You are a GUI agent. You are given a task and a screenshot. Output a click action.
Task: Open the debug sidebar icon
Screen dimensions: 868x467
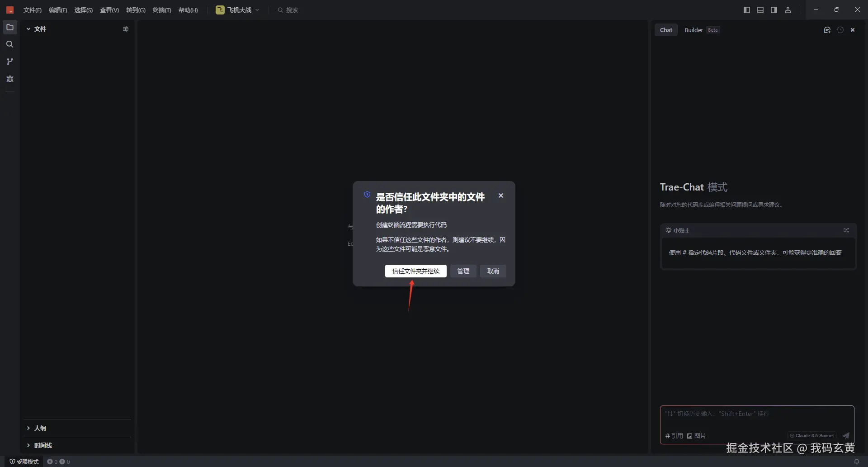(x=9, y=79)
